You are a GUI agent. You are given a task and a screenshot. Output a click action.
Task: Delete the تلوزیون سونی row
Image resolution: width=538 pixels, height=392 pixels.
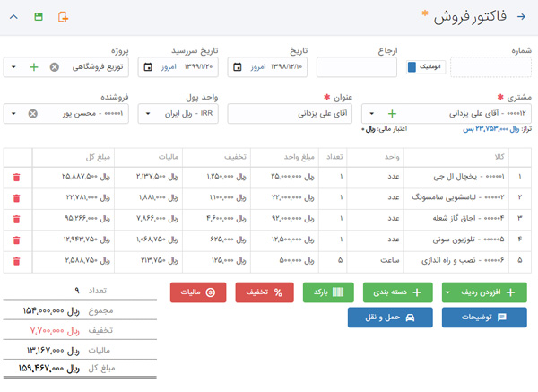click(16, 239)
